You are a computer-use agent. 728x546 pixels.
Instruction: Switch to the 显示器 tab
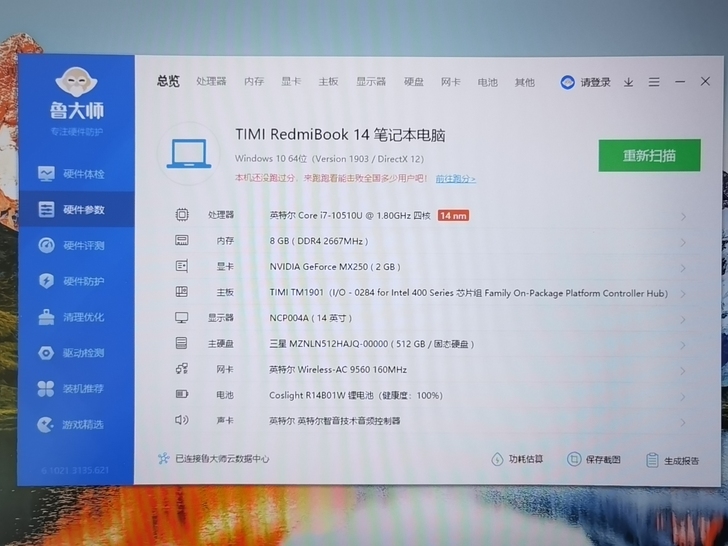pyautogui.click(x=371, y=82)
